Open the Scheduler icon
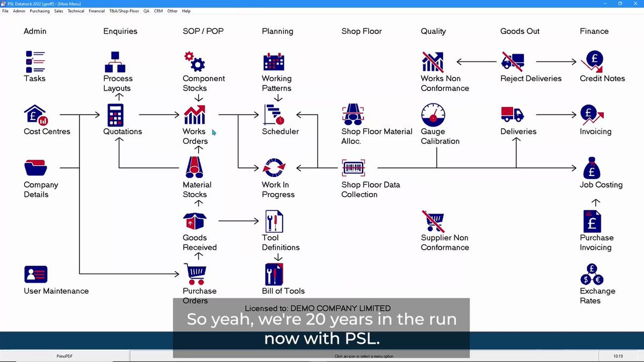 (274, 115)
